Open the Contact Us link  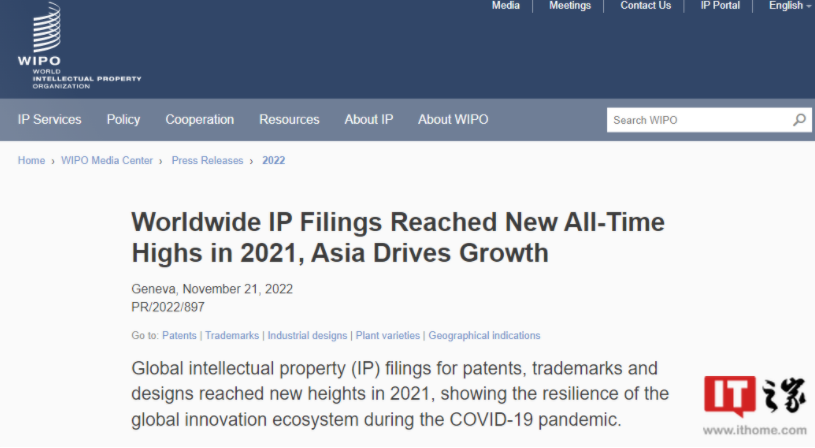coord(645,6)
